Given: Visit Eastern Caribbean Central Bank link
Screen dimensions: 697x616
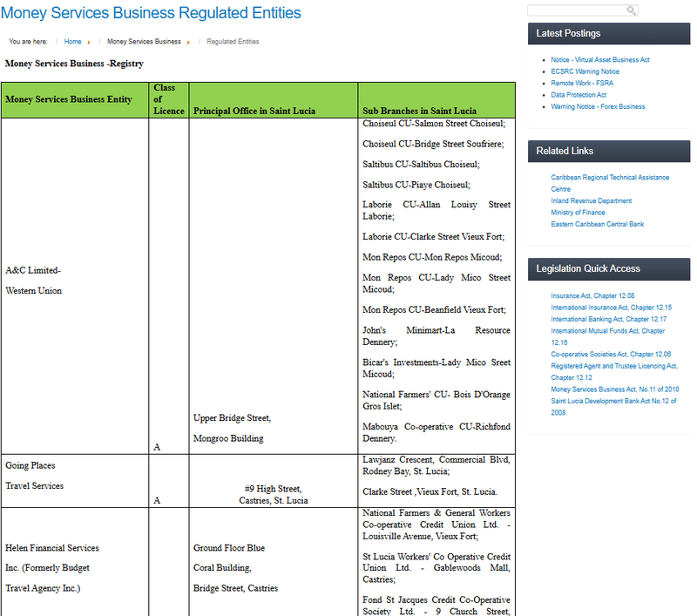Looking at the screenshot, I should point(598,224).
